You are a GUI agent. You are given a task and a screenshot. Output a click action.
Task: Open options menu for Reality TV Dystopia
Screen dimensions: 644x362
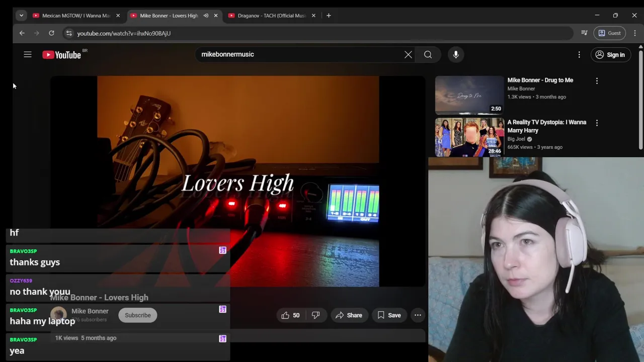pos(597,123)
